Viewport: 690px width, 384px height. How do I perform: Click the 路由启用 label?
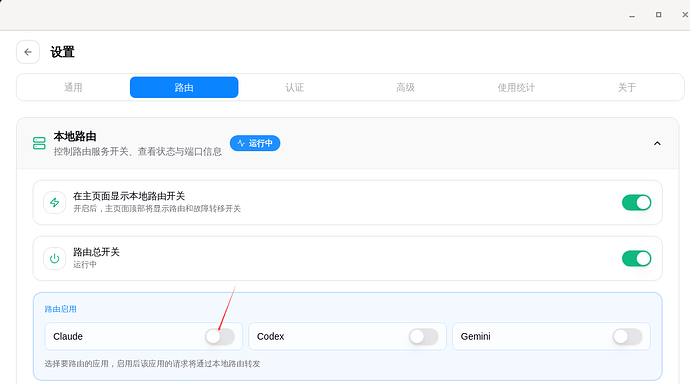60,309
